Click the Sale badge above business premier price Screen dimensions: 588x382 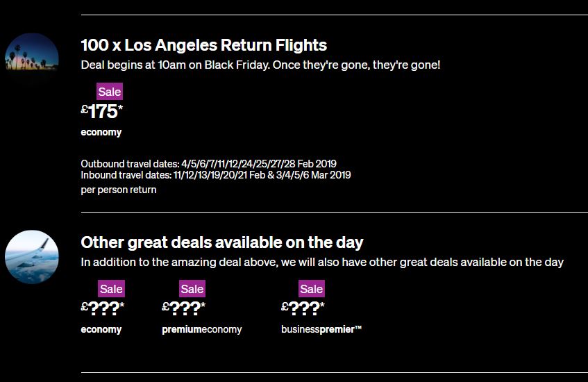pyautogui.click(x=312, y=289)
